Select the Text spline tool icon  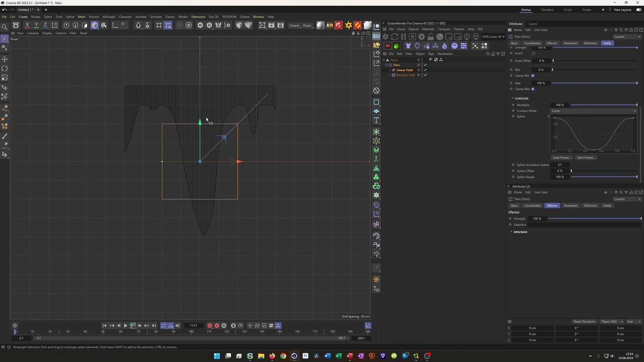point(376,121)
